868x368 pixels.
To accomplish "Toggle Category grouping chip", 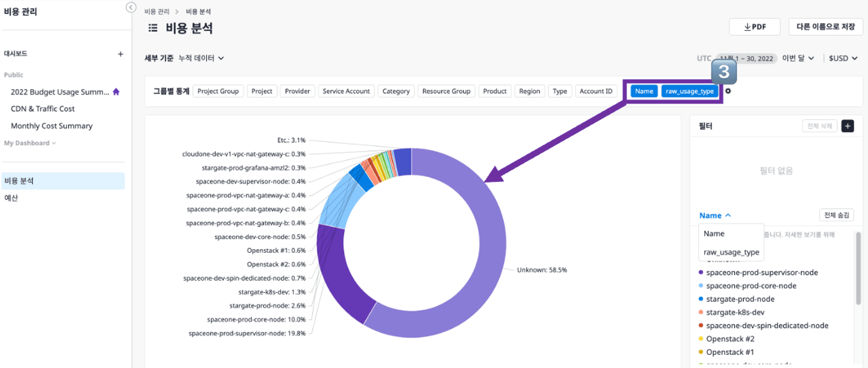I will pyautogui.click(x=396, y=91).
